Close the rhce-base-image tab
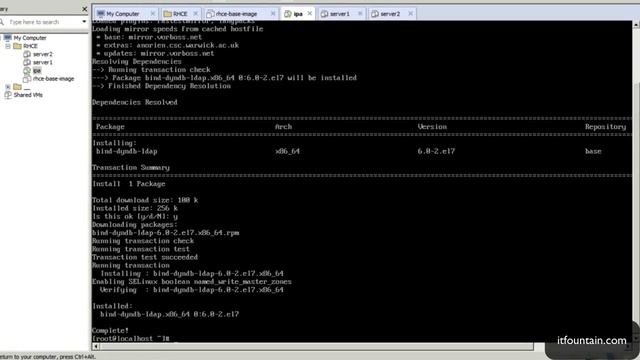The width and height of the screenshot is (640, 360). point(273,13)
